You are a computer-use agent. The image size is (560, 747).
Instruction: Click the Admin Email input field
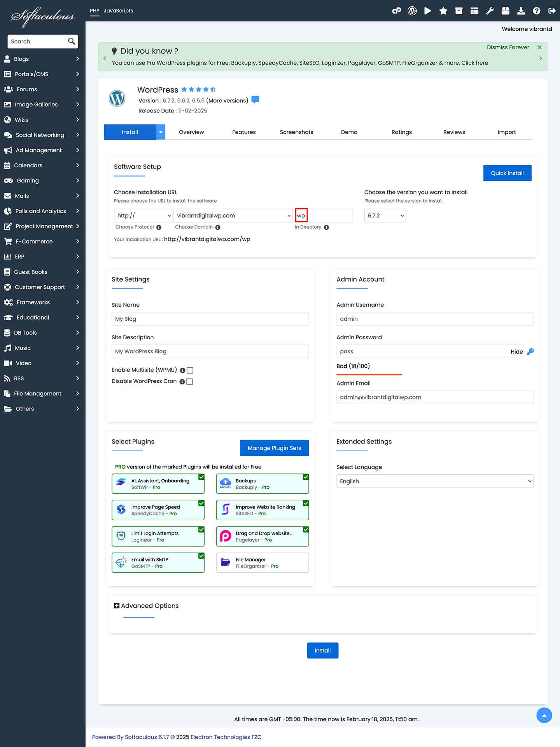click(x=435, y=397)
